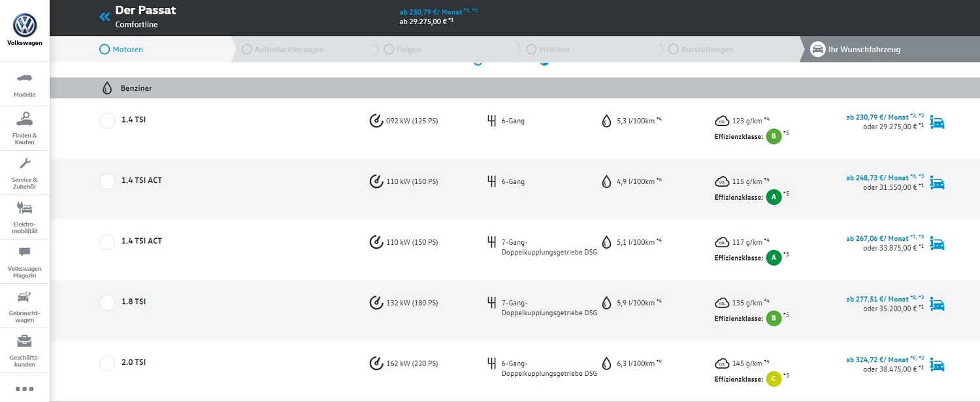The image size is (980, 402).
Task: Click the 132 kW (180 PS) value
Action: coord(412,303)
